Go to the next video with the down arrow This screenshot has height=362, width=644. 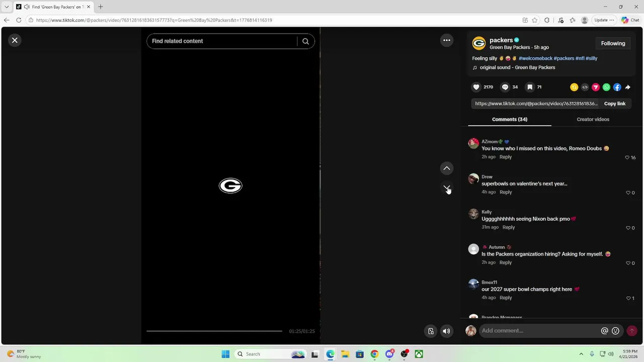(447, 188)
